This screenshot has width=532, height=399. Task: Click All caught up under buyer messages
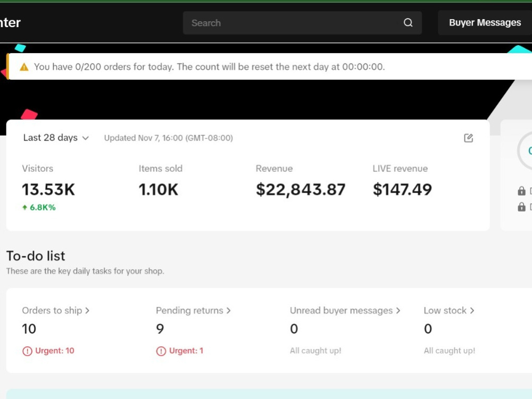[x=315, y=351]
